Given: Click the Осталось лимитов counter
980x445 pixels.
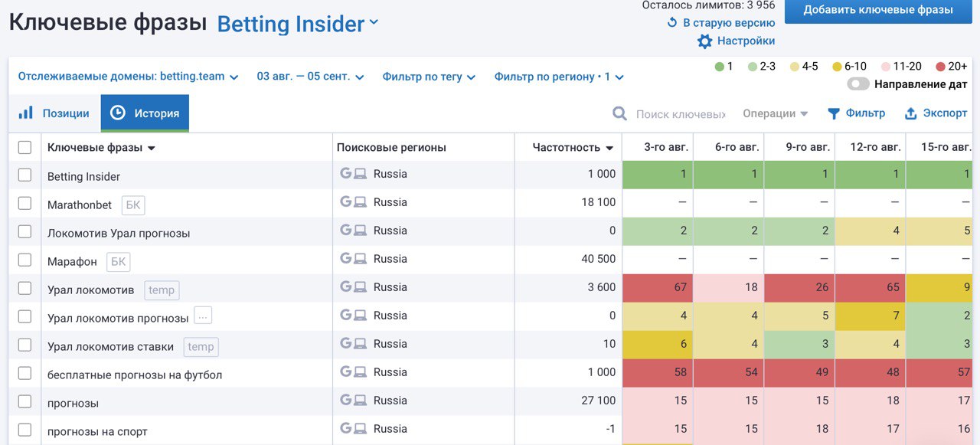Looking at the screenshot, I should (708, 5).
